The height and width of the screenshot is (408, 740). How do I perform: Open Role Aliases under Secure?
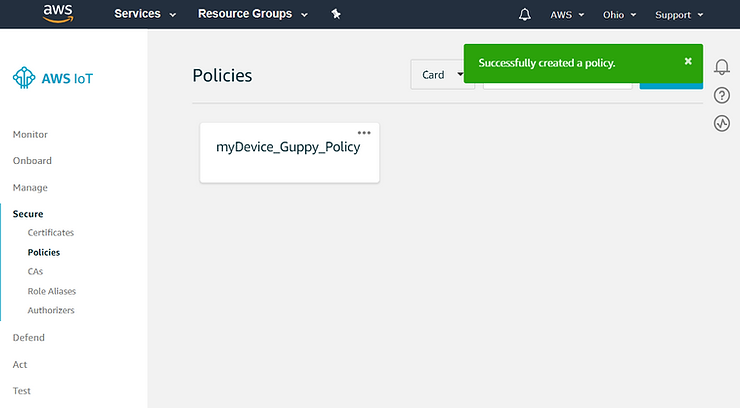point(51,291)
